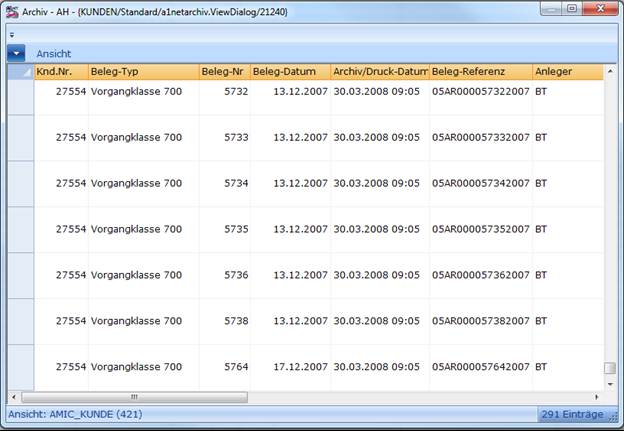Image resolution: width=624 pixels, height=431 pixels.
Task: Click the Beleg-Datum column header
Action: pyautogui.click(x=291, y=72)
